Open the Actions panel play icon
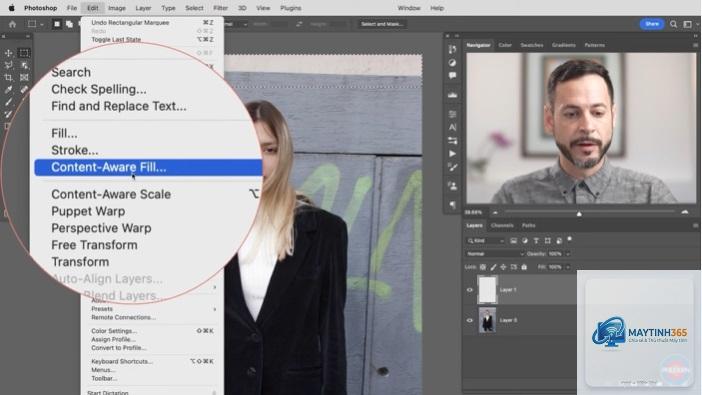The image size is (702, 395). 452,154
